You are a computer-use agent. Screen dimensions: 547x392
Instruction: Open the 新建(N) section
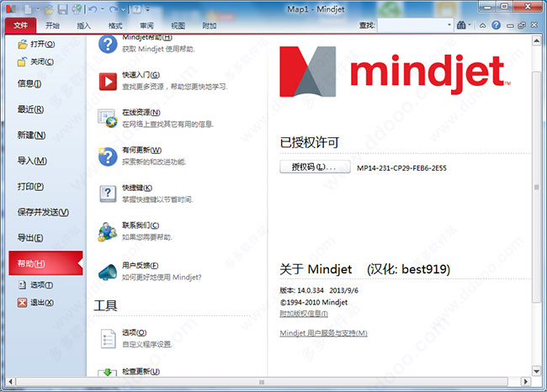point(31,135)
